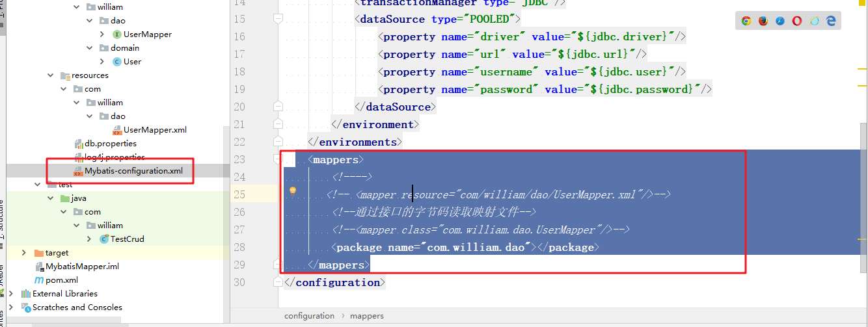Collapse the com folder under resources
This screenshot has height=327, width=868.
click(x=64, y=89)
